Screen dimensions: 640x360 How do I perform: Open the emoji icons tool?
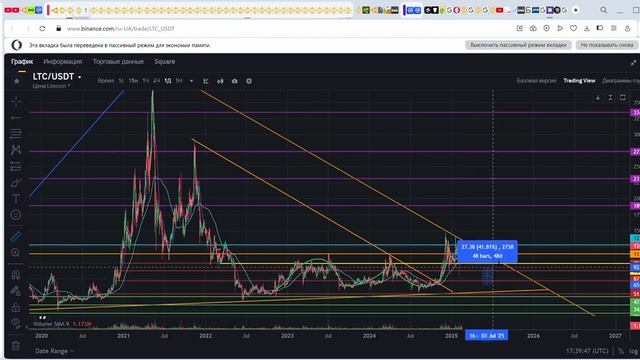pyautogui.click(x=16, y=215)
